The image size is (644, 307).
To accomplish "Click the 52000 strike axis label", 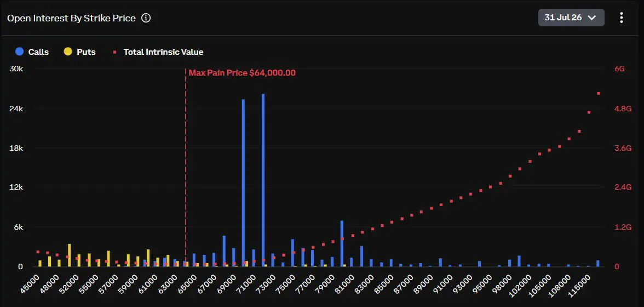I will point(70,283).
